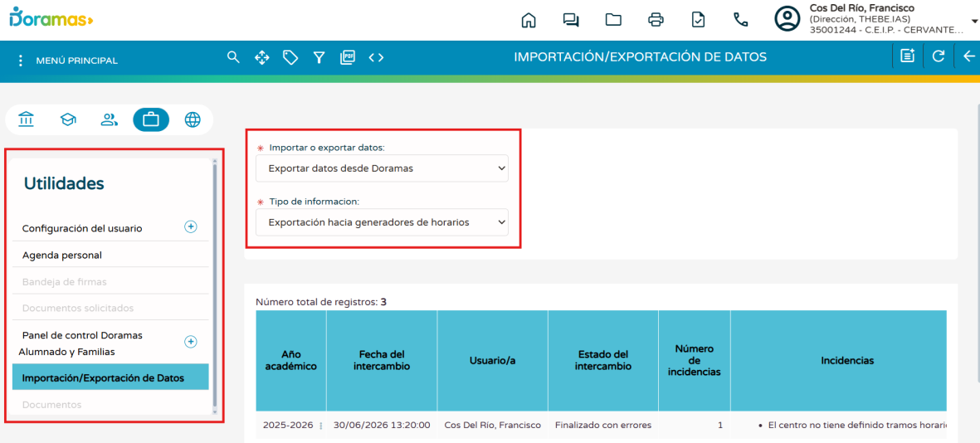The width and height of the screenshot is (980, 443).
Task: Click El centro no tiene definido incidence text
Action: coord(856,425)
